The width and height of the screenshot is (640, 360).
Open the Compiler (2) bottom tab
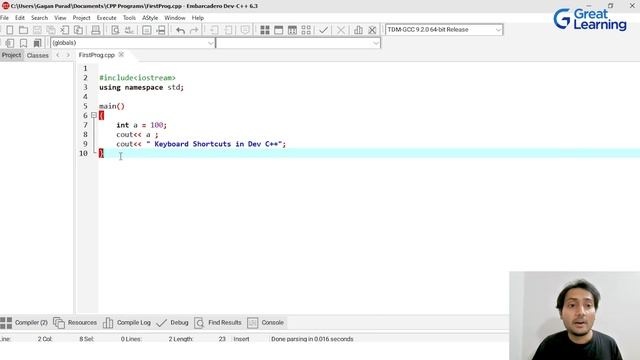[24, 323]
